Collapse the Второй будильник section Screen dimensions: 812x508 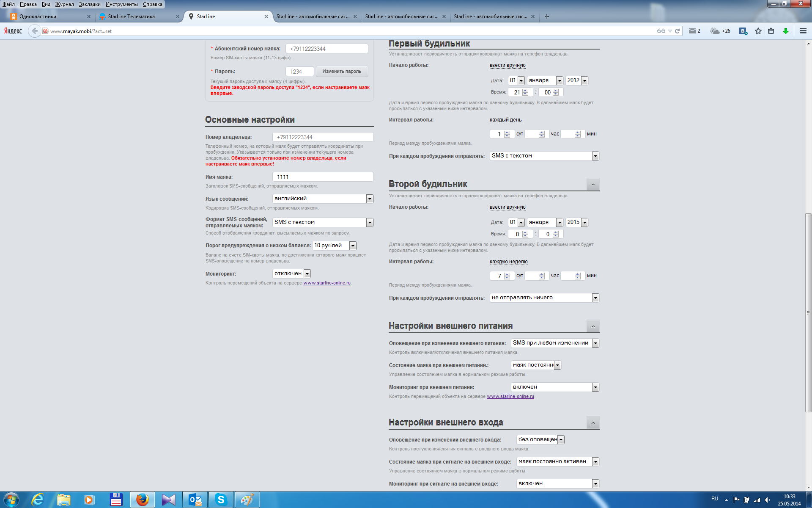tap(593, 185)
